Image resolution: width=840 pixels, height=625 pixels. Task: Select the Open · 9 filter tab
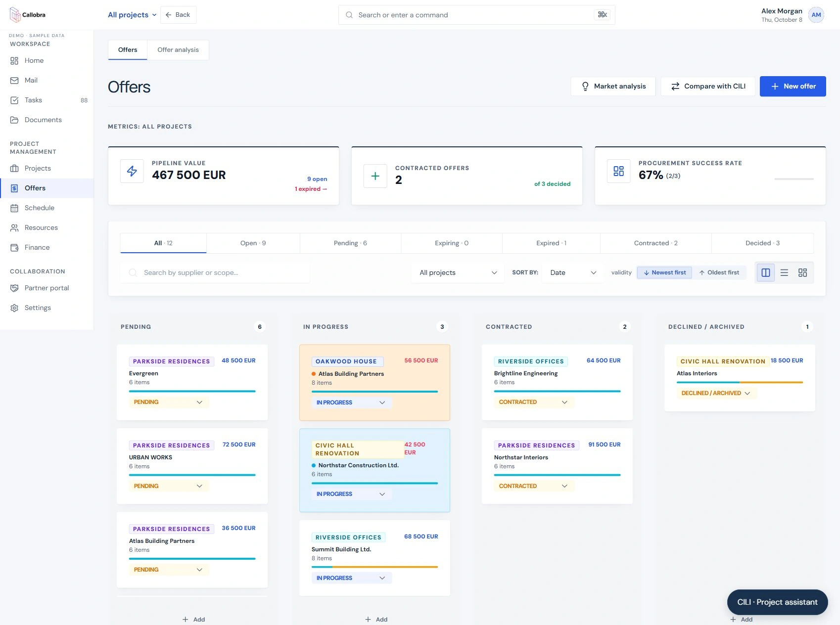coord(253,243)
